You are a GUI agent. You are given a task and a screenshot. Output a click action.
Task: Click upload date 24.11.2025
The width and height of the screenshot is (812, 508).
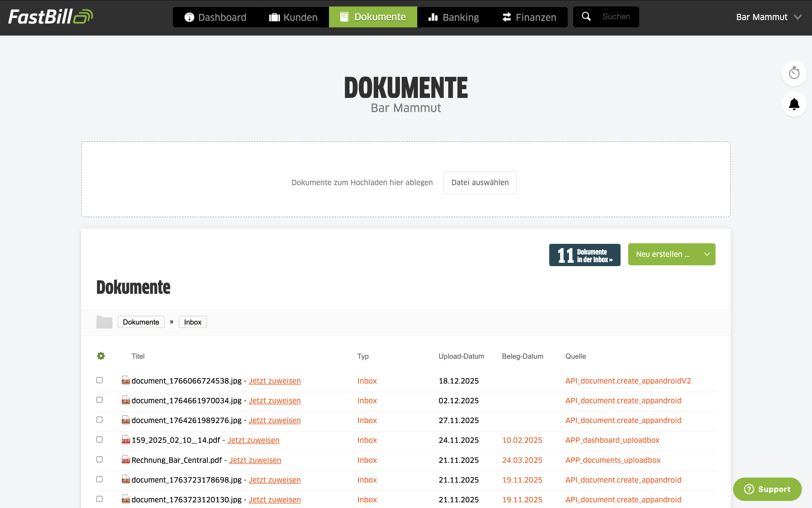click(459, 440)
